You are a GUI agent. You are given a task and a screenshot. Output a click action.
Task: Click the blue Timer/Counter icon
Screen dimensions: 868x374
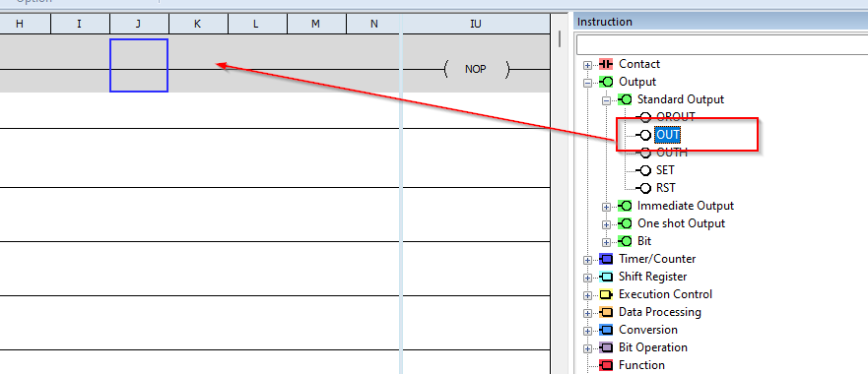pyautogui.click(x=606, y=259)
